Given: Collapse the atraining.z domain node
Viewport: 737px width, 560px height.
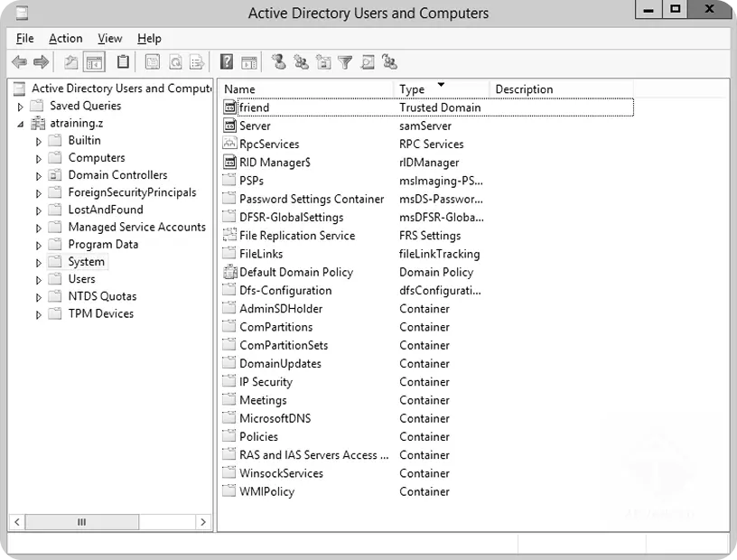Looking at the screenshot, I should [20, 124].
